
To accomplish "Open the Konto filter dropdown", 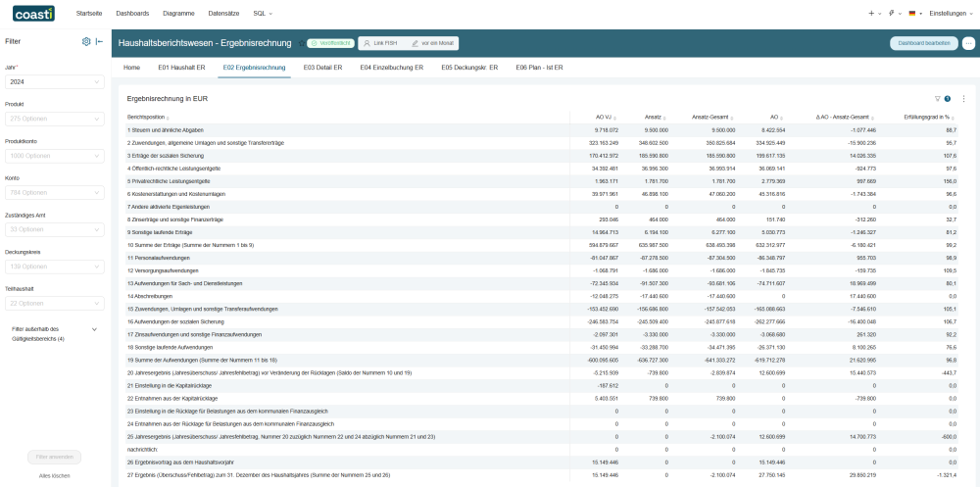I will coord(54,193).
